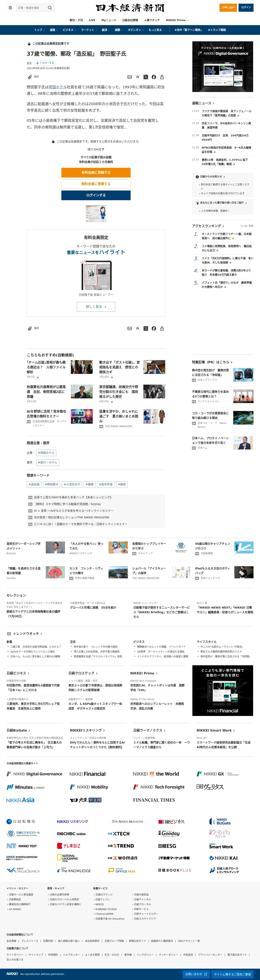Expand the 経済 navigation dropdown
This screenshot has height=980, width=260.
(106, 30)
